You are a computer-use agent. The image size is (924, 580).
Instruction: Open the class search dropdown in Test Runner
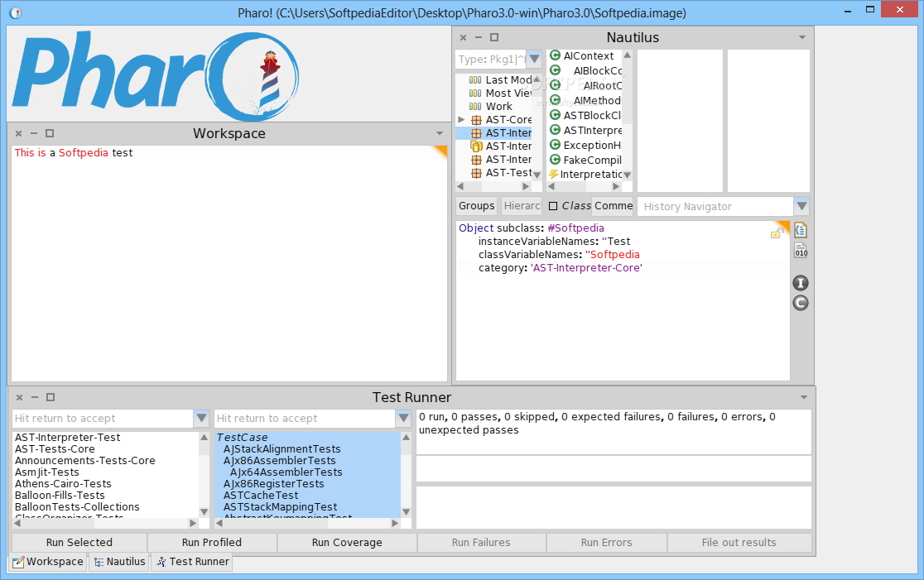[404, 418]
